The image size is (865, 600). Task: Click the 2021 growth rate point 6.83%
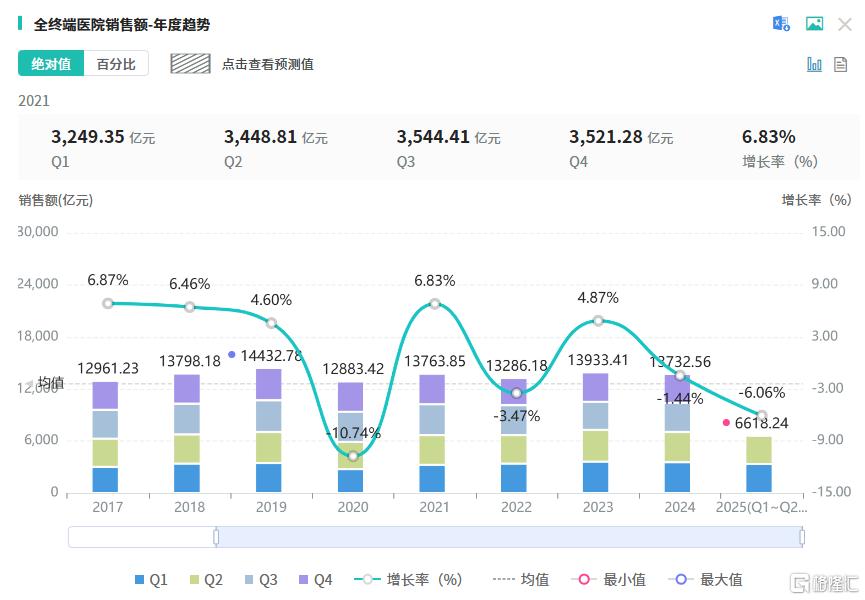435,304
